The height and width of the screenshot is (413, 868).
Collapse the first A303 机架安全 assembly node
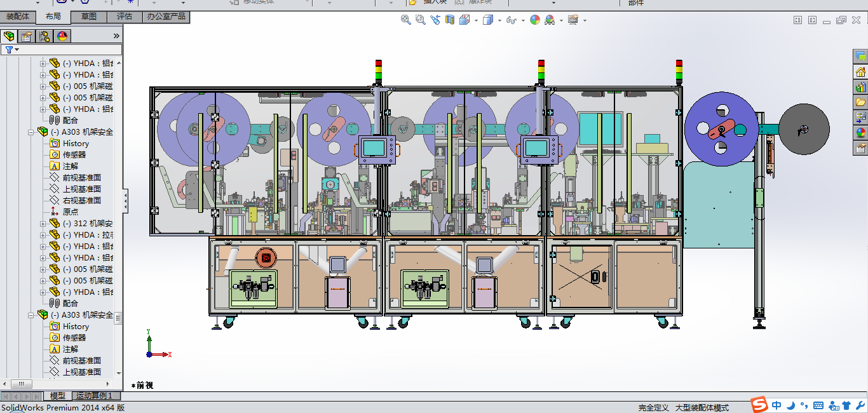coord(31,132)
